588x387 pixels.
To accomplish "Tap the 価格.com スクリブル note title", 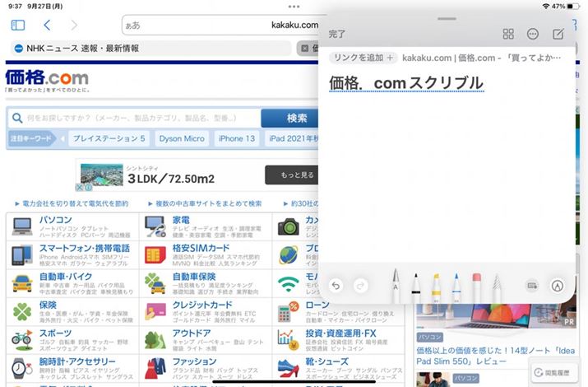I will (x=406, y=83).
